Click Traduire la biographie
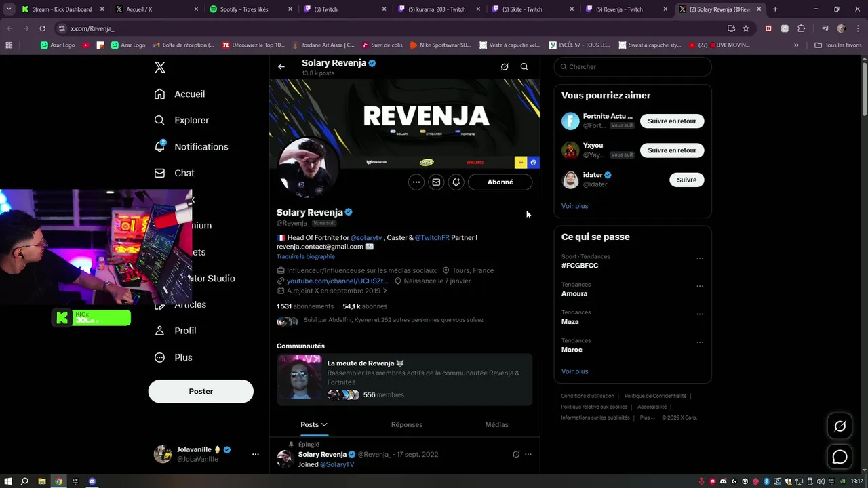 (305, 256)
